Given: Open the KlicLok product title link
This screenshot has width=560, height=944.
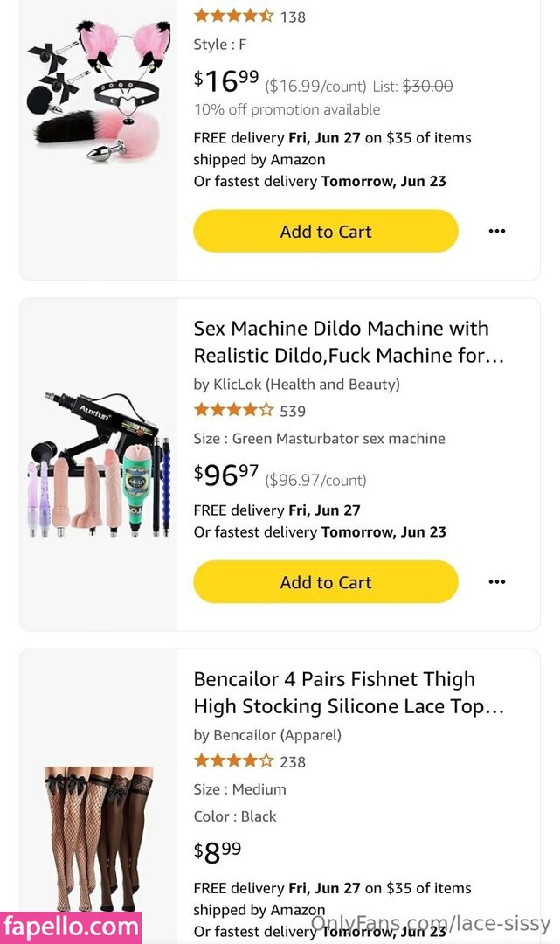Looking at the screenshot, I should [x=349, y=343].
